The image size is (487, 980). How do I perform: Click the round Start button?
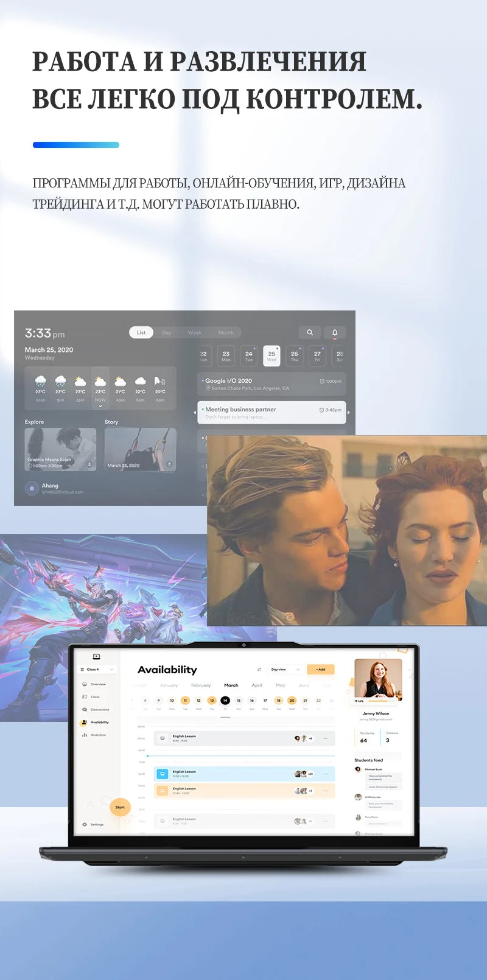[x=120, y=807]
